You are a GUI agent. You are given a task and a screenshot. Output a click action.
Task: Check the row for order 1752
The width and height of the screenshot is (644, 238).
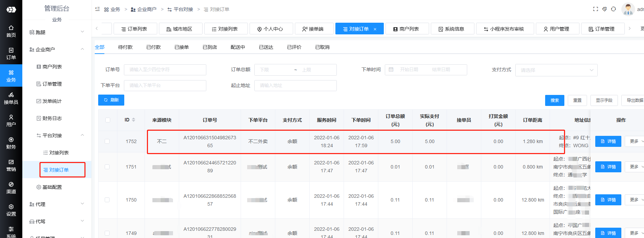point(107,141)
